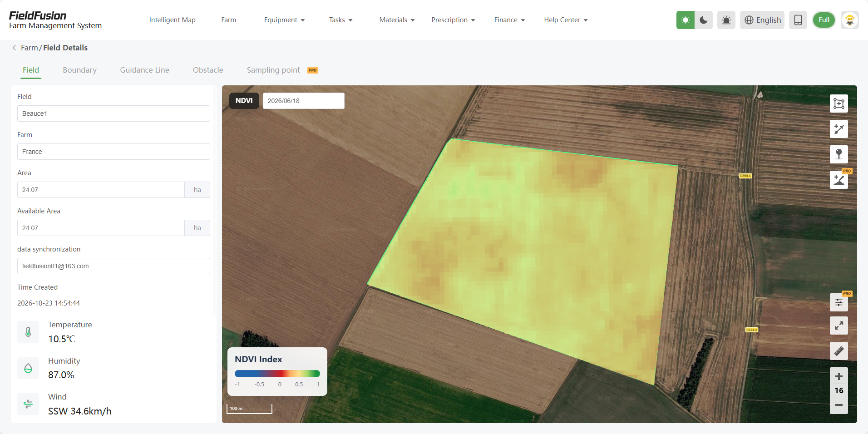Open the NDVI date picker 2026/06/18

click(x=304, y=101)
